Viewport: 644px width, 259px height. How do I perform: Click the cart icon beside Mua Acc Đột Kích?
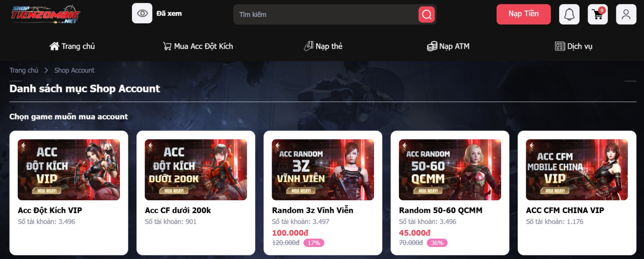(167, 46)
